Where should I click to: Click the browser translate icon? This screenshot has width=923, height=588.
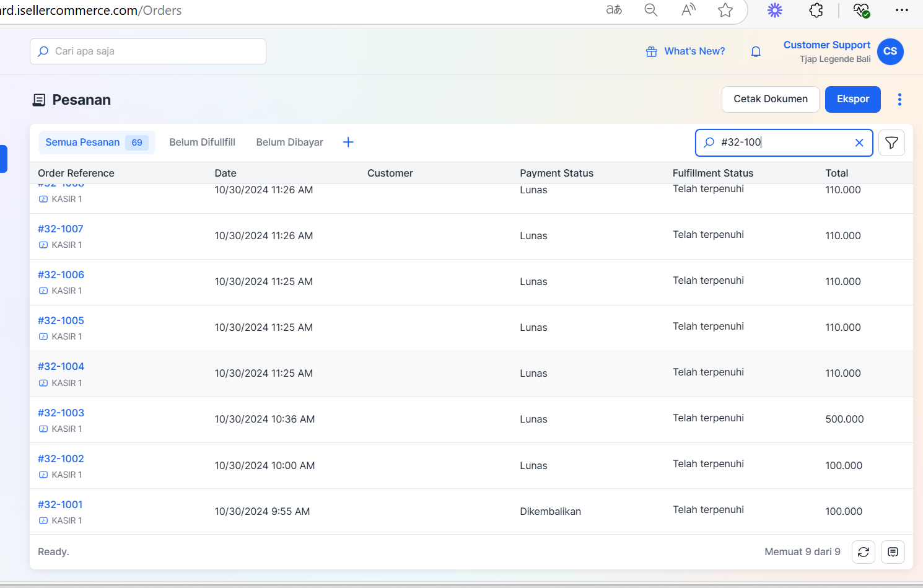pos(614,10)
